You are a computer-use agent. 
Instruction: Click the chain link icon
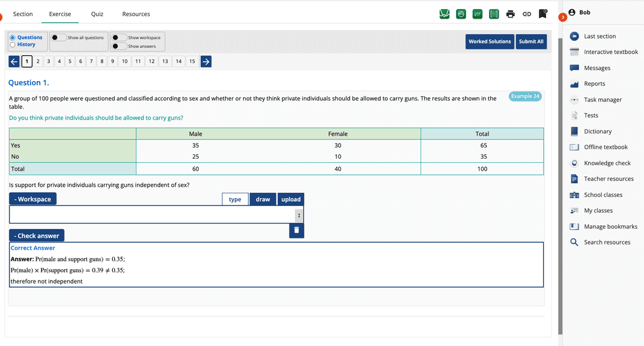pyautogui.click(x=526, y=14)
